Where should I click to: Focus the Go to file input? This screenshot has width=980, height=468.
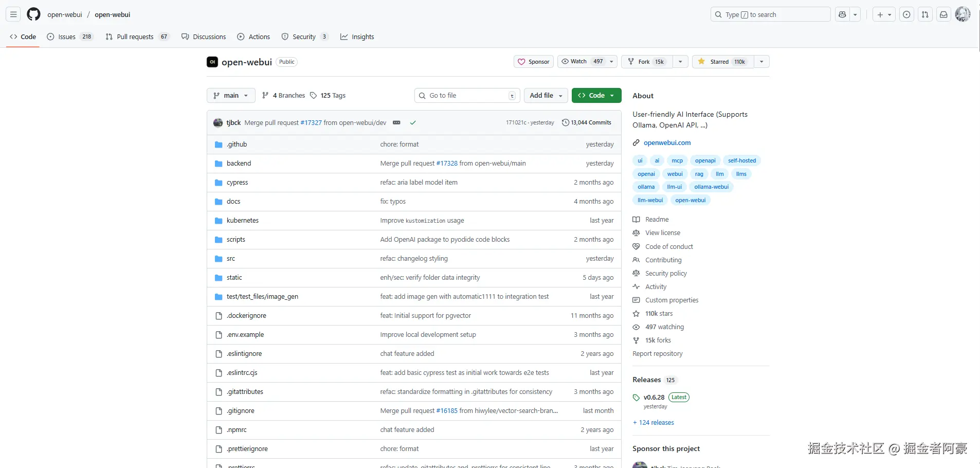click(x=467, y=96)
